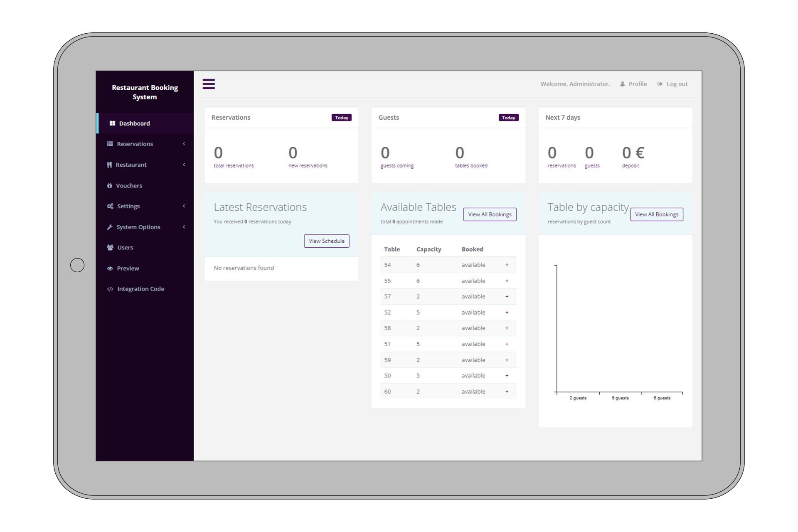Expand the Reservations sidebar submenu

point(184,144)
